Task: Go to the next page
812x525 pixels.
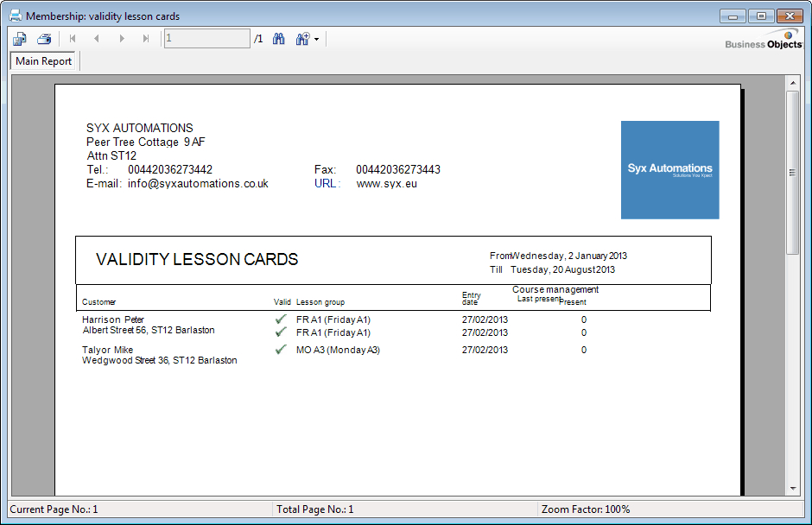Action: pyautogui.click(x=122, y=39)
